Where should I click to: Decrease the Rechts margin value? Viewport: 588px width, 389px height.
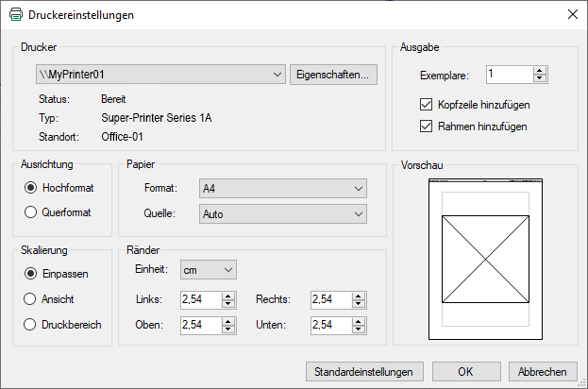coord(358,304)
